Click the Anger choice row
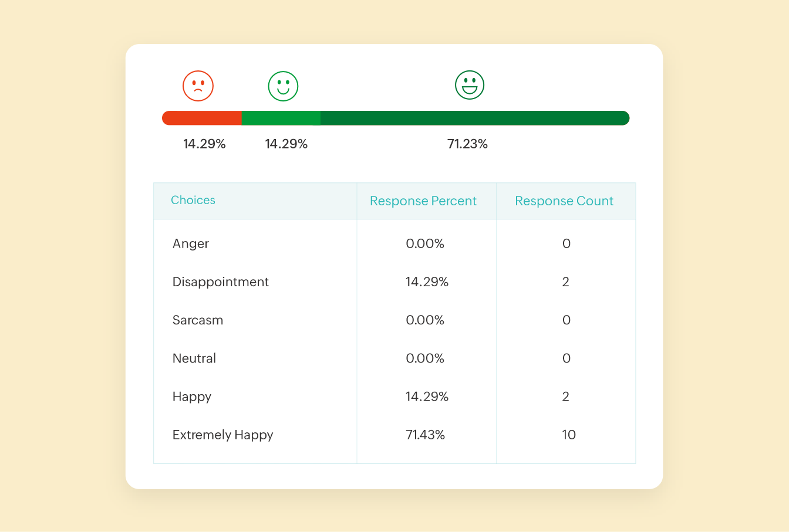This screenshot has height=532, width=789. (191, 244)
